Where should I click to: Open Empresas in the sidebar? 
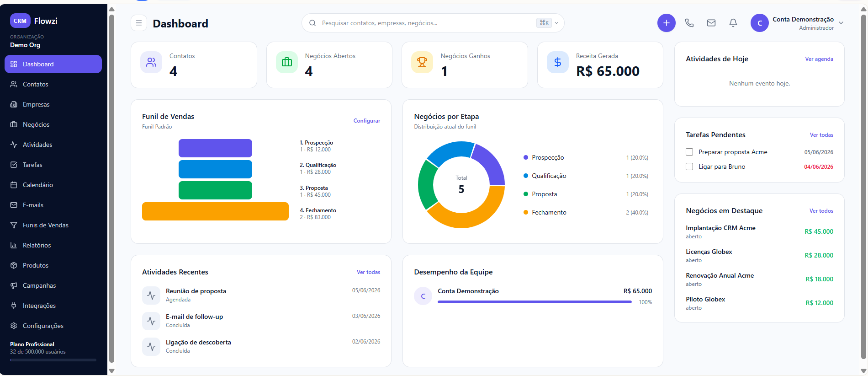click(53, 104)
